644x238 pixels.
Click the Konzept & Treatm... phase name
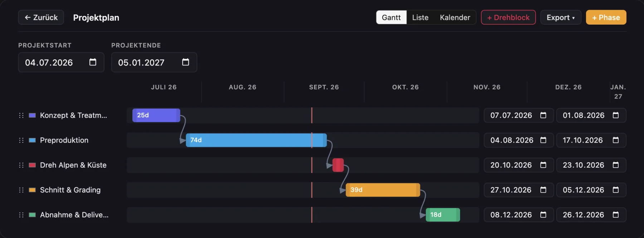[73, 115]
